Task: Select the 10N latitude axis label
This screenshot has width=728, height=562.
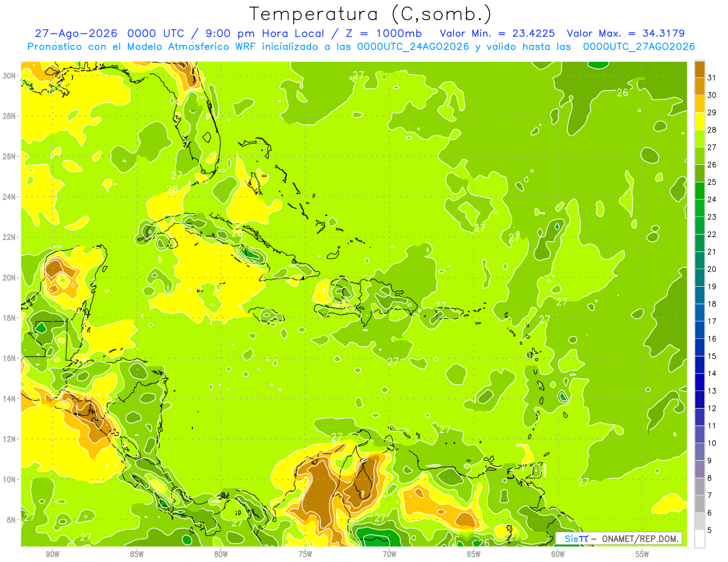Action: (10, 480)
